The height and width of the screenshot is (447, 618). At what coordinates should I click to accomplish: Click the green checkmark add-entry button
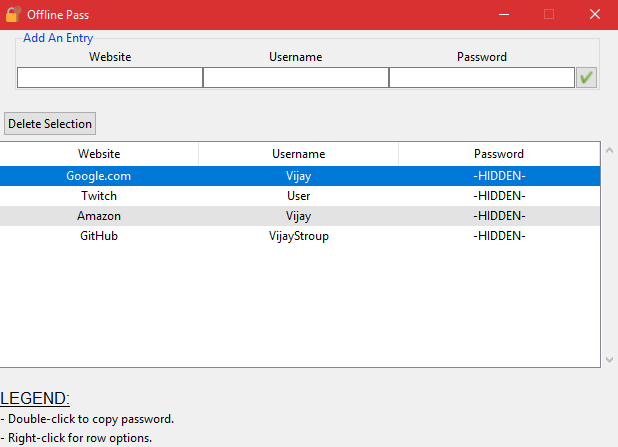click(586, 77)
